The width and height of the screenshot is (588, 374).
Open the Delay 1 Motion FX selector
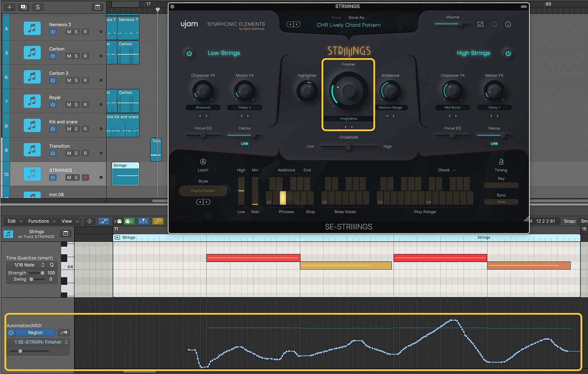(x=494, y=107)
